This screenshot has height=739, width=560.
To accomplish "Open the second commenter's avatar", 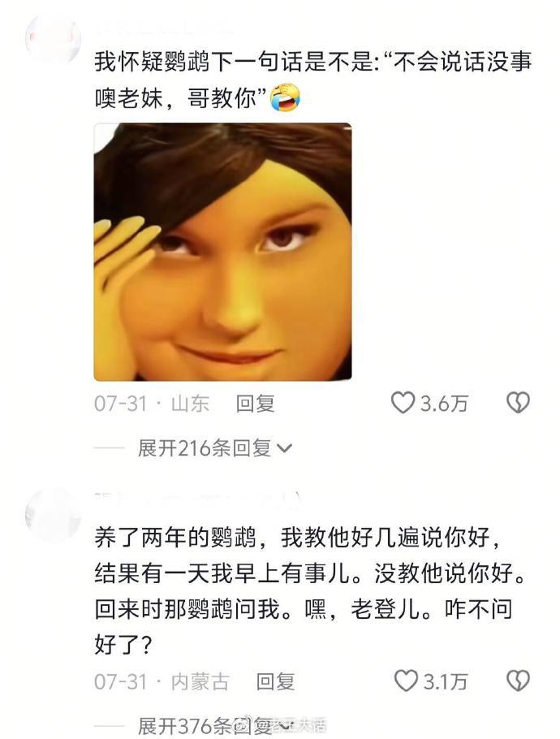I will tap(53, 515).
